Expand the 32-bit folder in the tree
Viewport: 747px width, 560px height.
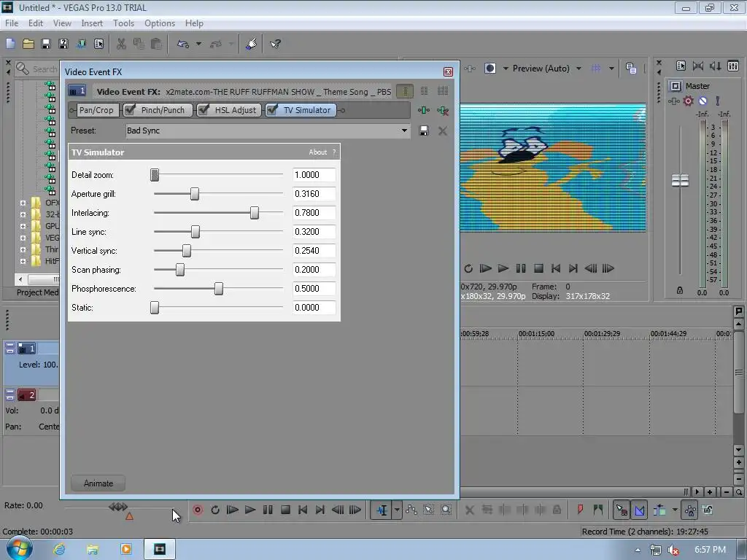pos(23,214)
